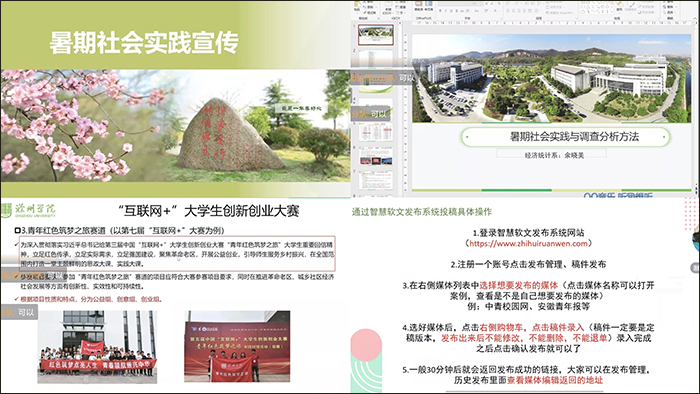Click the font color A icon

pos(496,11)
